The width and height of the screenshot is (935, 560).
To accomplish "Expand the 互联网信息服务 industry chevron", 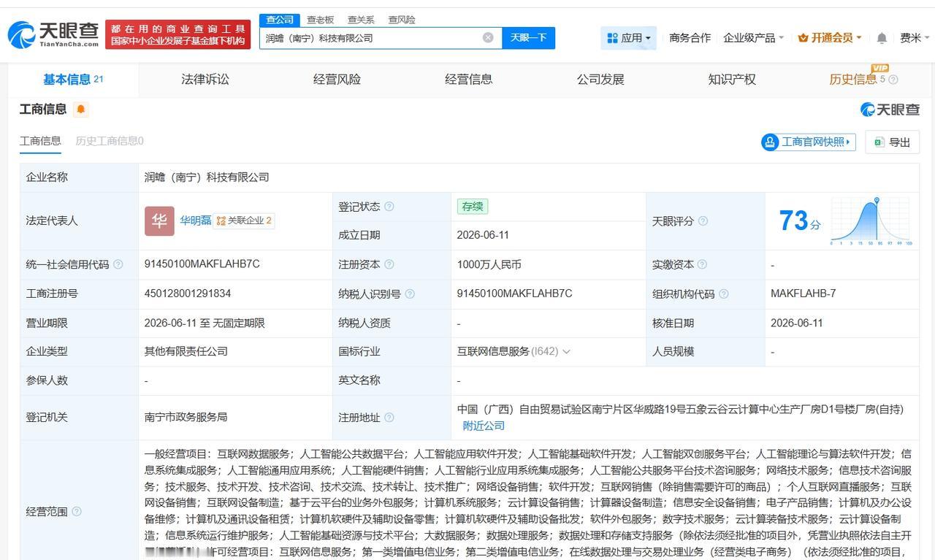I will (566, 351).
